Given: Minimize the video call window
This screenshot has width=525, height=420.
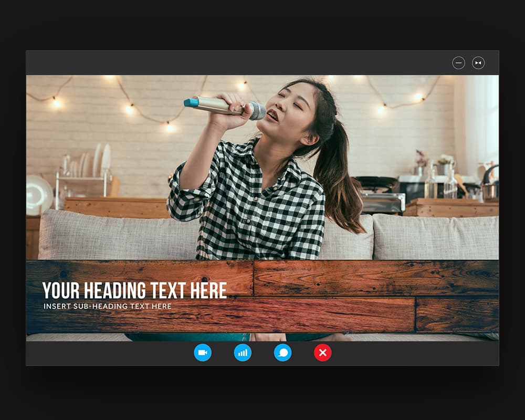Looking at the screenshot, I should (459, 63).
